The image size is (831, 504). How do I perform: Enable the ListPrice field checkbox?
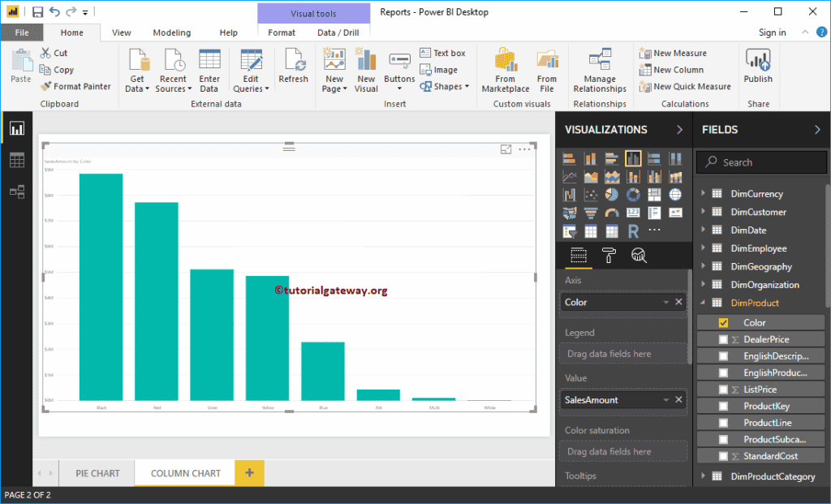coord(723,390)
